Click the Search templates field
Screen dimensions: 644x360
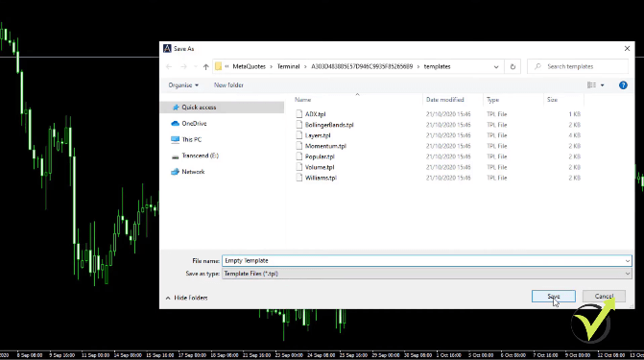coord(578,66)
